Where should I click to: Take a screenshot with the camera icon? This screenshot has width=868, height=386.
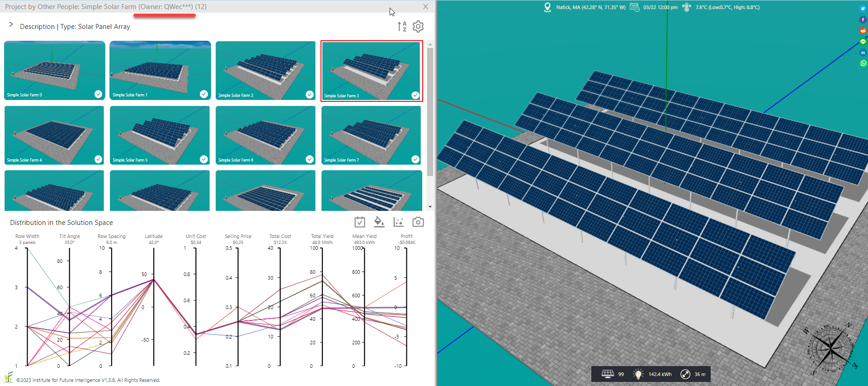click(x=418, y=222)
